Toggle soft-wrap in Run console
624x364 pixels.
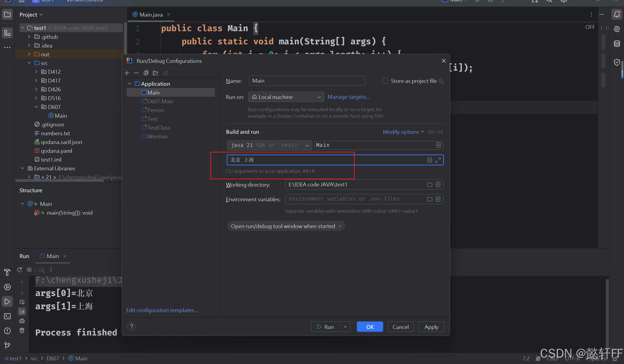pos(22,302)
